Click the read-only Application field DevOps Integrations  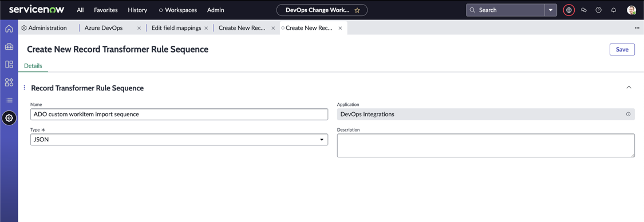tap(485, 114)
